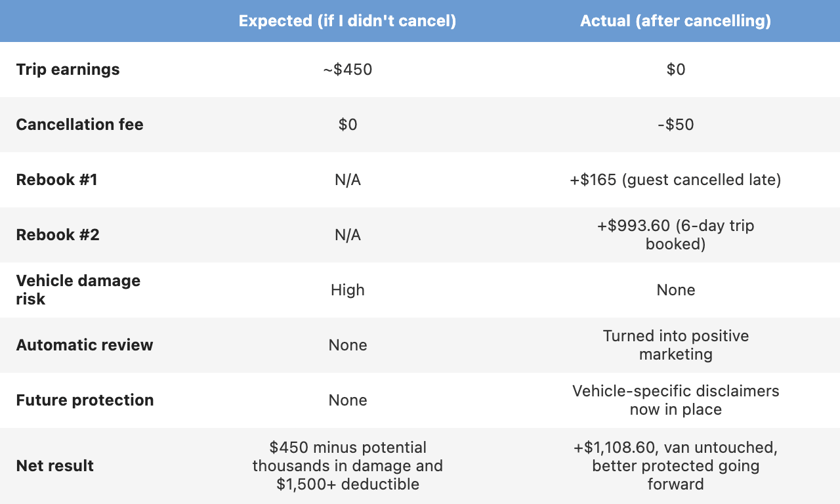Click the '$0' actual trip earnings cell
Screen dimensions: 840x504
tap(675, 70)
